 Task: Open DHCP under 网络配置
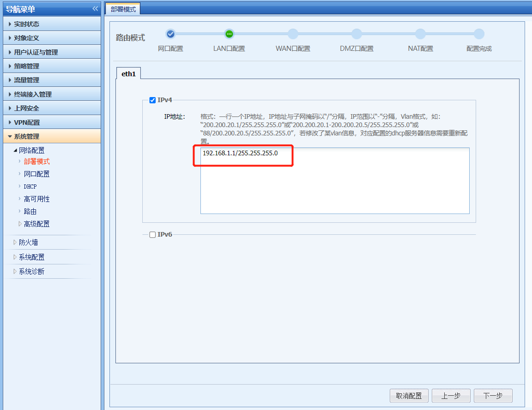[x=30, y=186]
